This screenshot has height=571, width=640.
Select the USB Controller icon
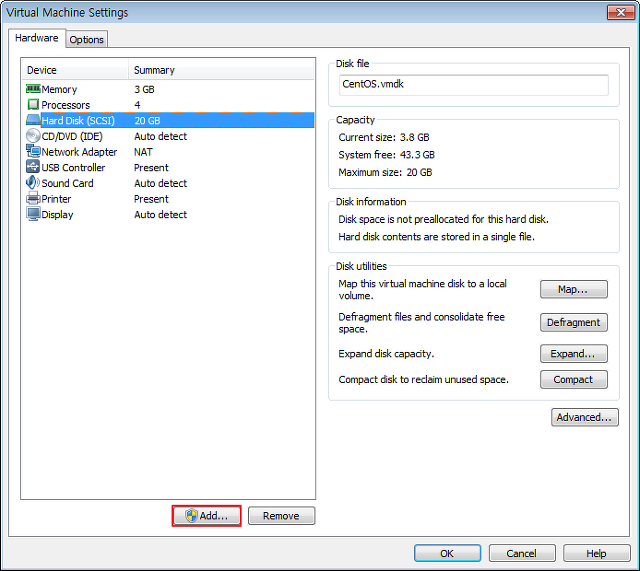pyautogui.click(x=33, y=167)
